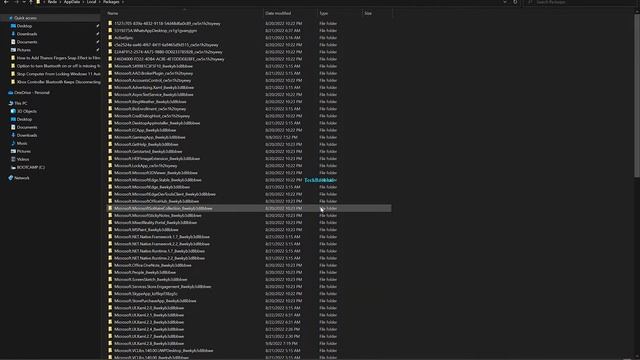Select the Microsoft.VCLibs.140.00.UWPDesktop folder name

point(163,351)
